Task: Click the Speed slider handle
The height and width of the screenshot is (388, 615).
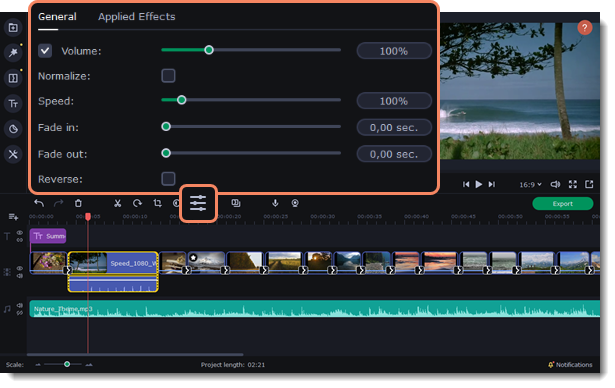Action: 181,100
